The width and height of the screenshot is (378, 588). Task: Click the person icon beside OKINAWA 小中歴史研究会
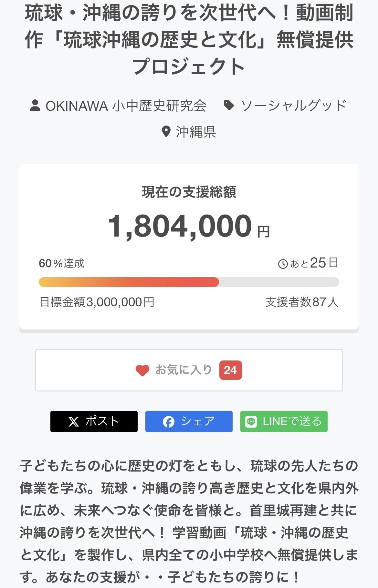tap(35, 106)
